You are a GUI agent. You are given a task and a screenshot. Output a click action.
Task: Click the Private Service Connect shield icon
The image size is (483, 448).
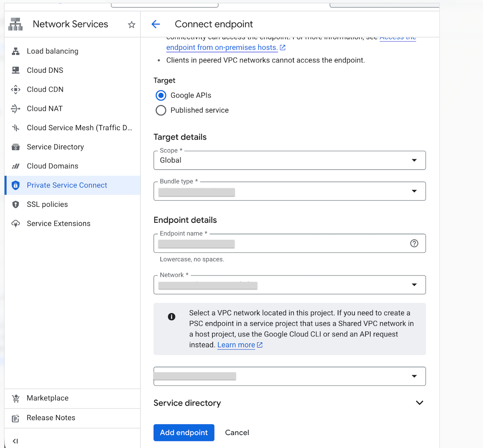(16, 185)
